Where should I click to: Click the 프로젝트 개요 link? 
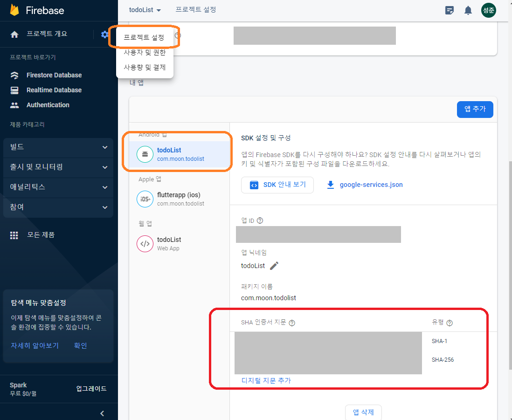point(47,34)
